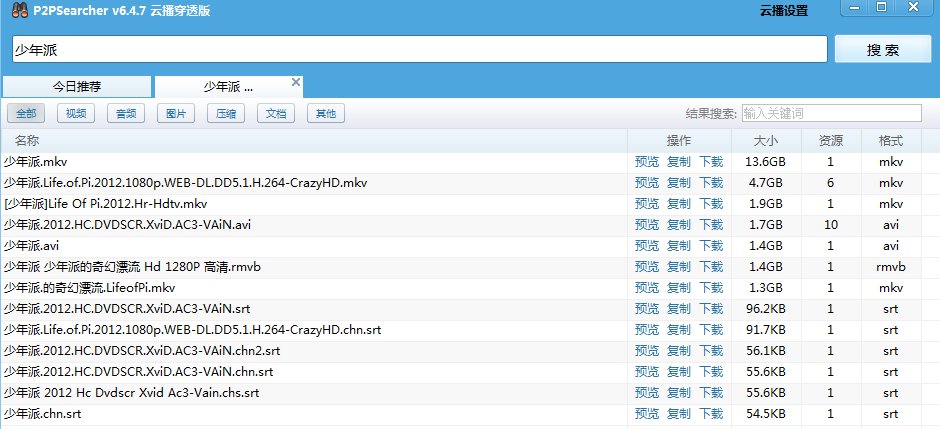
Task: Filter results by 压缩 archives
Action: click(x=225, y=114)
